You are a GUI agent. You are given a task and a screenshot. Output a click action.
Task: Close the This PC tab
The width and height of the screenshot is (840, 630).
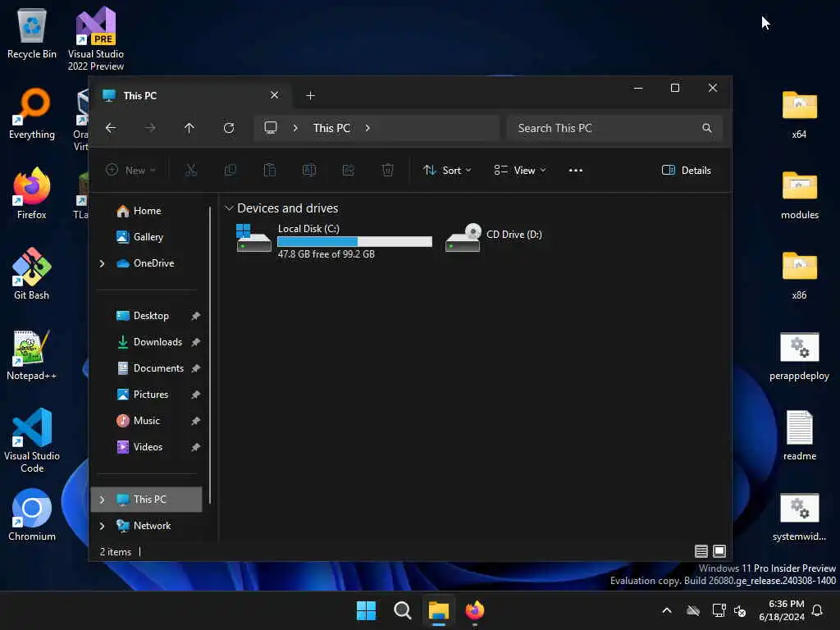click(274, 95)
